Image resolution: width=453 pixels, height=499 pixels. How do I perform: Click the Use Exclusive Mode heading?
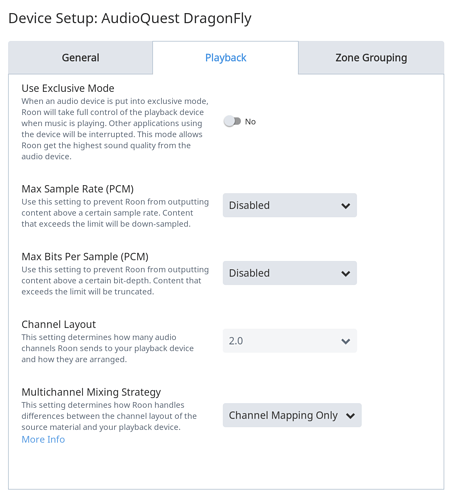68,88
